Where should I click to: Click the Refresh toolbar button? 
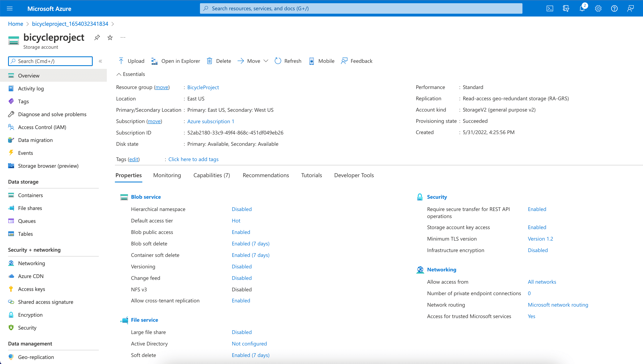tap(288, 61)
